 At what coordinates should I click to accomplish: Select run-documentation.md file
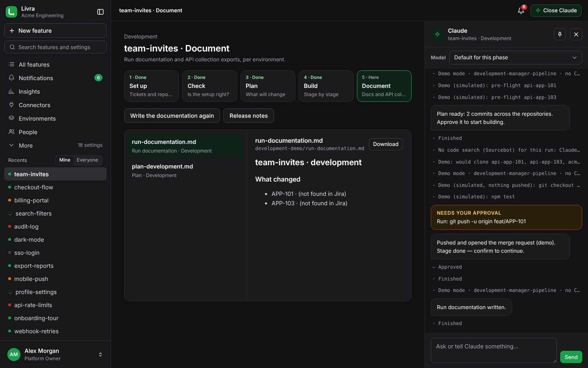pos(185,146)
